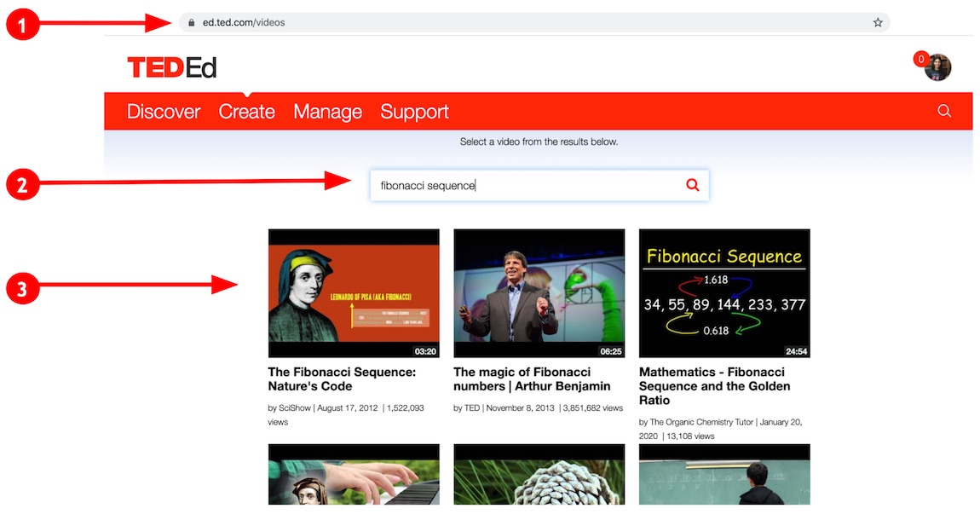Screen dimensions: 980x520
Task: Open the Create menu
Action: click(x=247, y=112)
